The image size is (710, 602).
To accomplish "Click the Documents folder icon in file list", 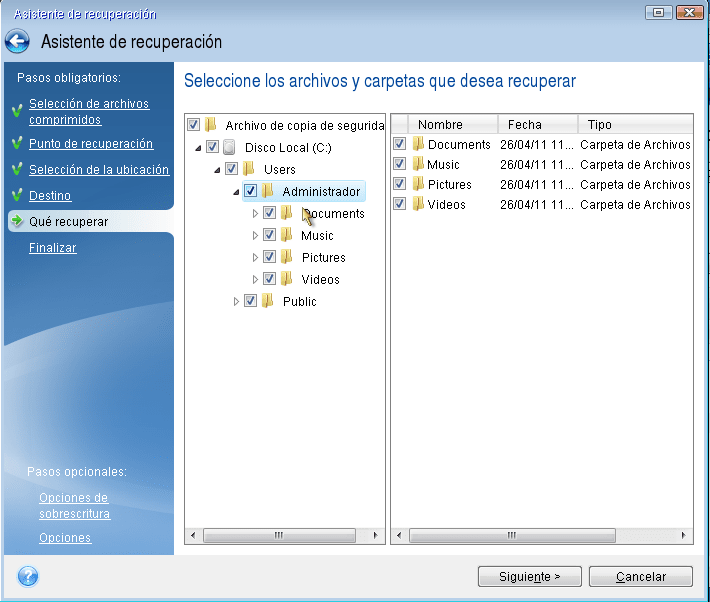I will [418, 144].
